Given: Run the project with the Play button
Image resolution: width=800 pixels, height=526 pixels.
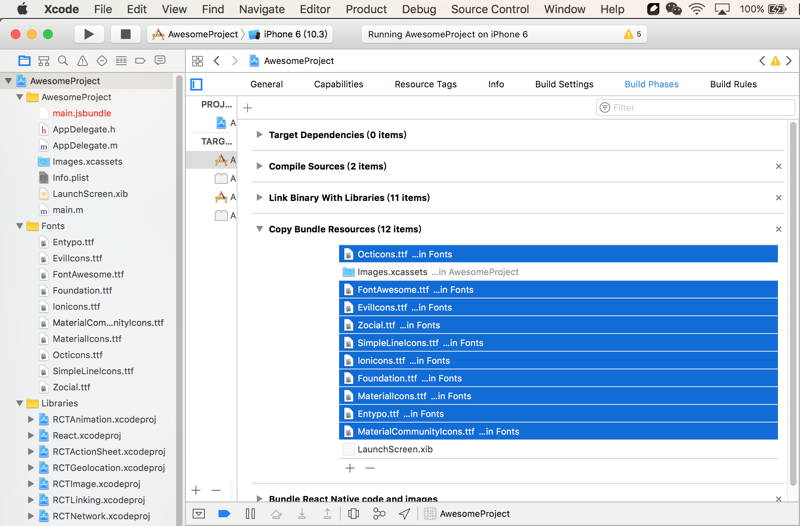Looking at the screenshot, I should pos(89,34).
